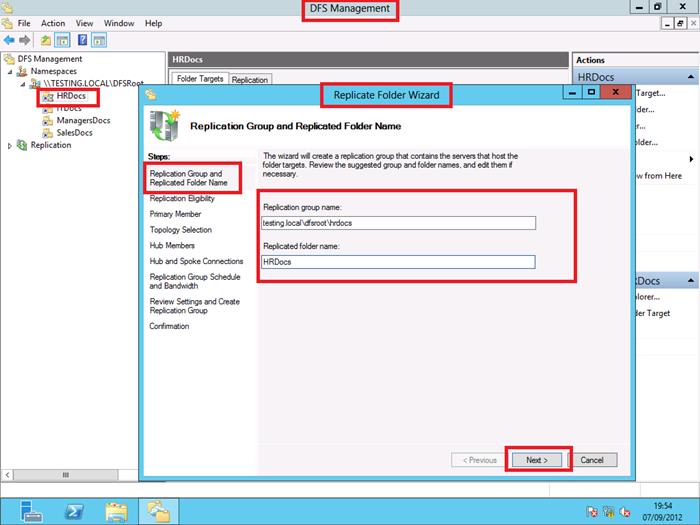Click the Replicated folder name field
The height and width of the screenshot is (525, 700).
click(398, 262)
